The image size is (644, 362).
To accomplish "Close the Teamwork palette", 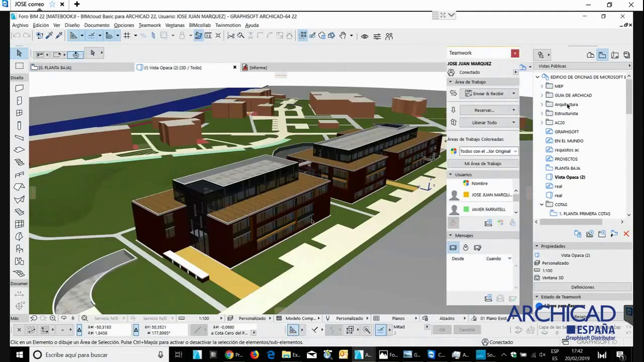I will 515,53.
